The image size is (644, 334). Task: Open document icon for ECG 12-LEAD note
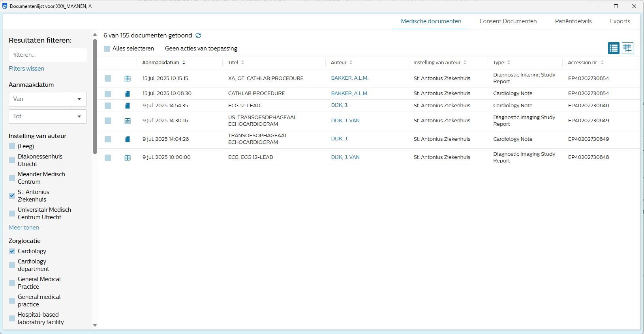point(128,106)
